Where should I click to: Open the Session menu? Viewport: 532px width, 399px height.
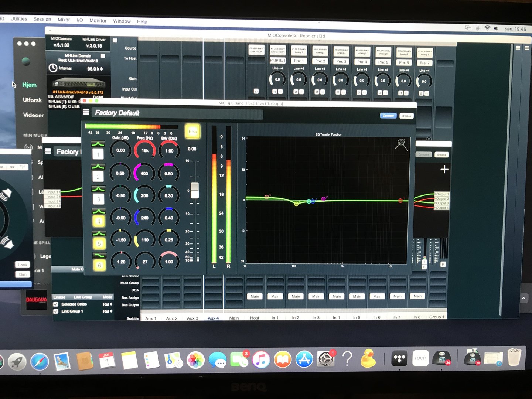(x=42, y=19)
